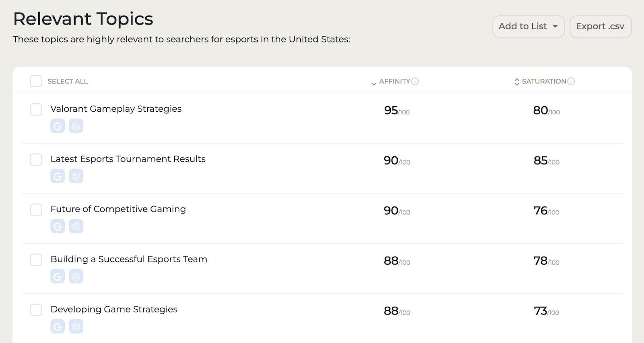Select the ChatGPT icon under Future of Competitive Gaming
The height and width of the screenshot is (343, 644).
76,226
